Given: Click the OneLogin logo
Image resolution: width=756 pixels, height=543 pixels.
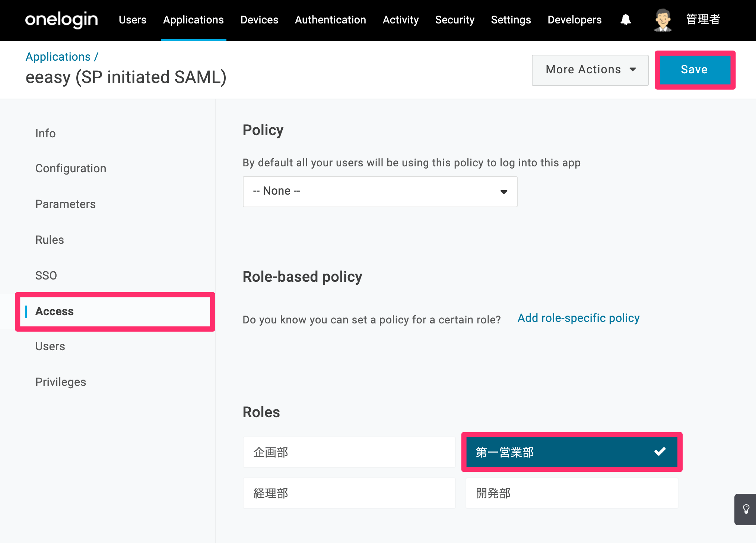Looking at the screenshot, I should coord(61,20).
